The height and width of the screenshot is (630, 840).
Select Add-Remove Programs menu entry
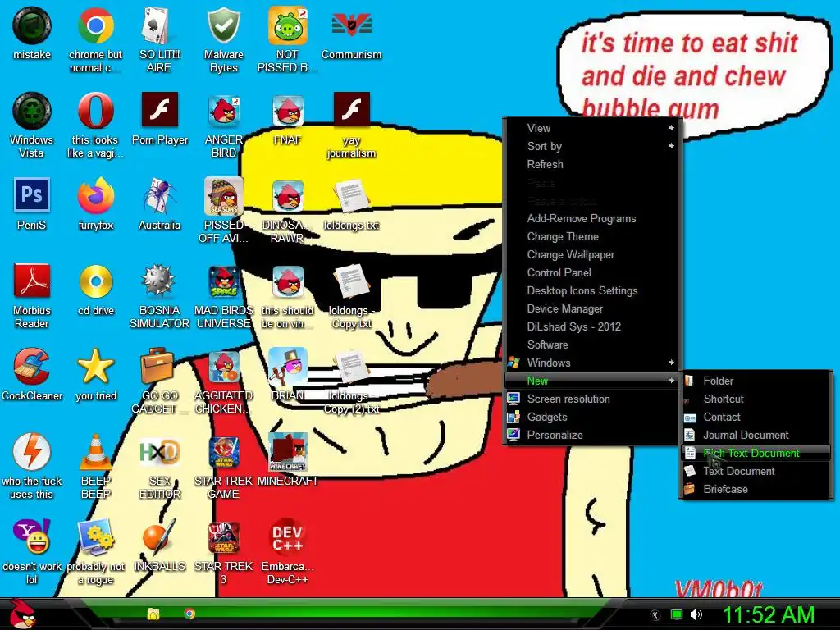point(592,218)
